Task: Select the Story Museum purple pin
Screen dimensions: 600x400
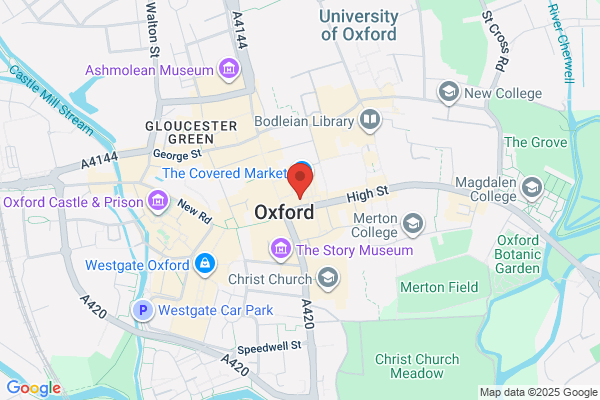Action: 281,249
